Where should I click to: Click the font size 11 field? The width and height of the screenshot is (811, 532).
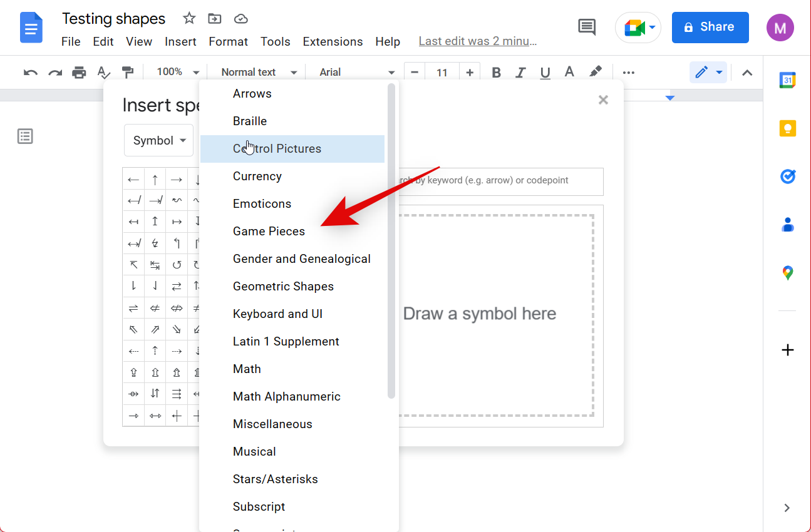coord(442,73)
